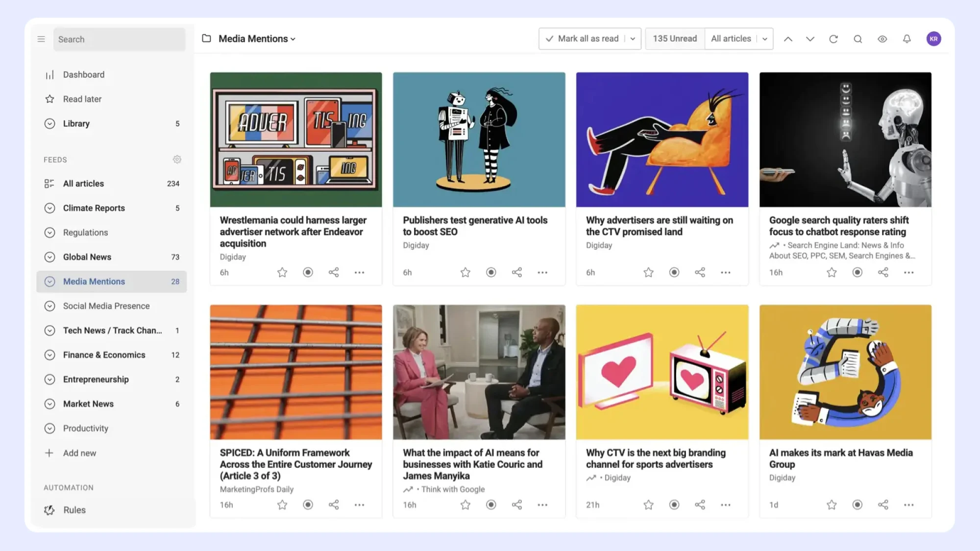980x551 pixels.
Task: Open more options for Google search raters article
Action: pos(909,272)
